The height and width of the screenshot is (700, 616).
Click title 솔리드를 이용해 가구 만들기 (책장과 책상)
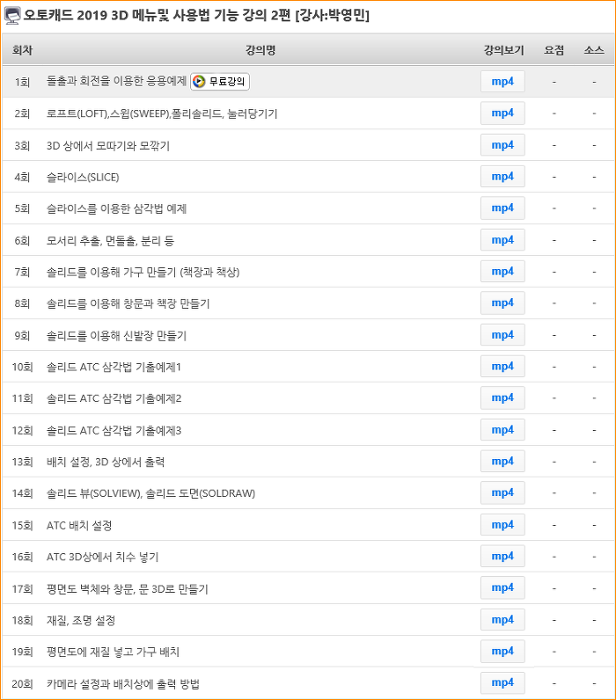tap(143, 272)
